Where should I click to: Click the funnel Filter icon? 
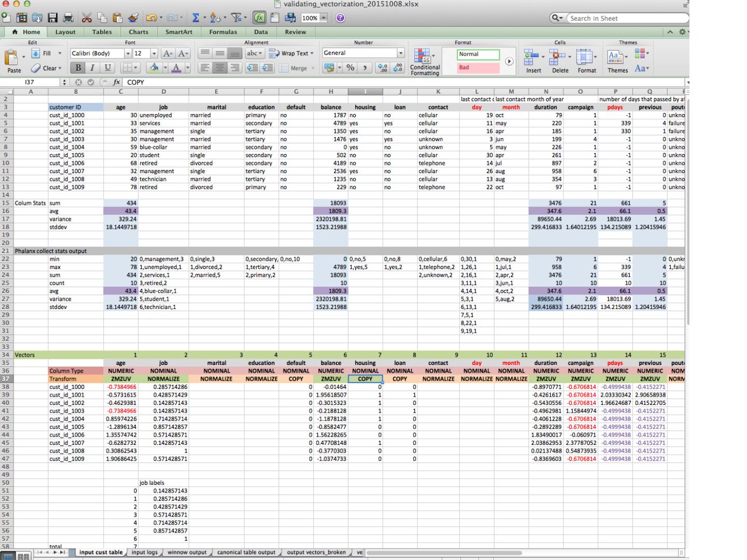pyautogui.click(x=236, y=18)
